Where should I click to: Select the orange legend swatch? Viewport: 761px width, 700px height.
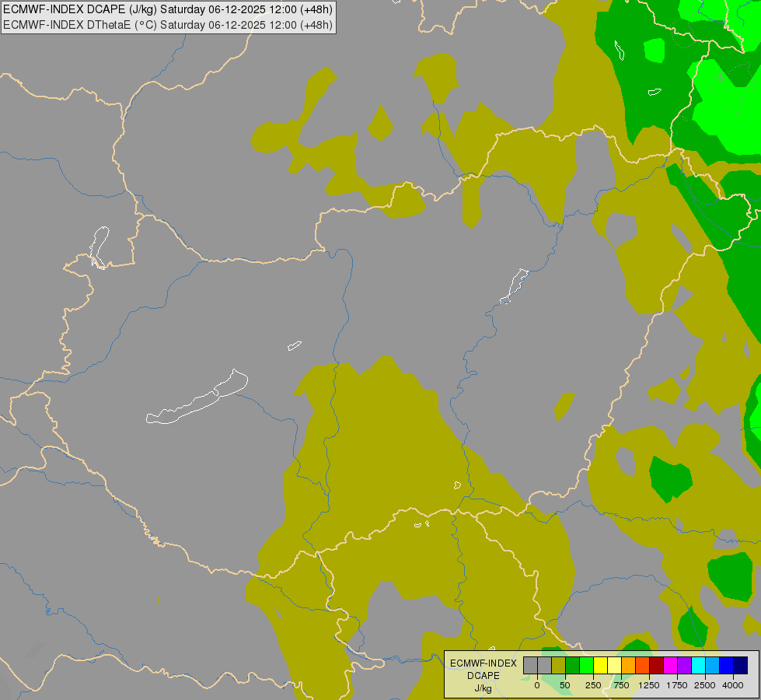pyautogui.click(x=629, y=665)
